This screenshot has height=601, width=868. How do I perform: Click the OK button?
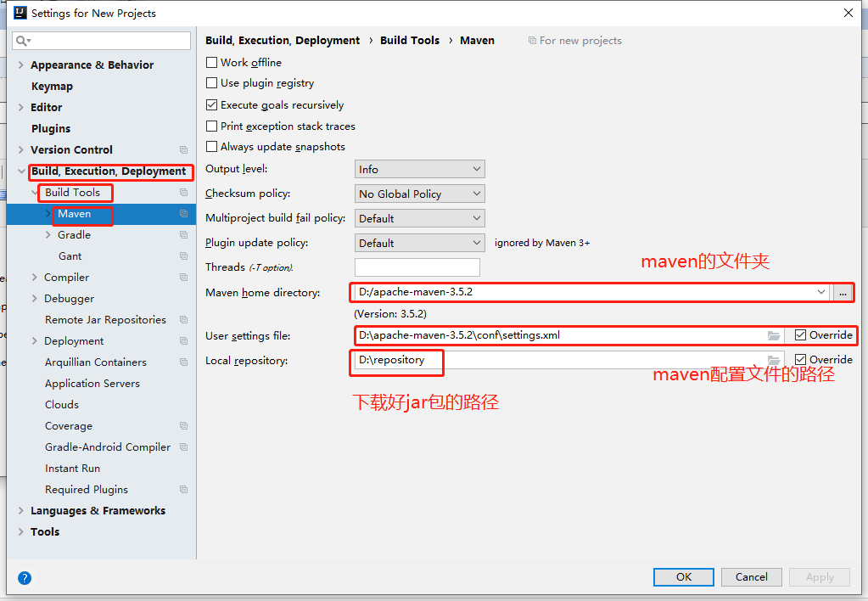(x=684, y=576)
